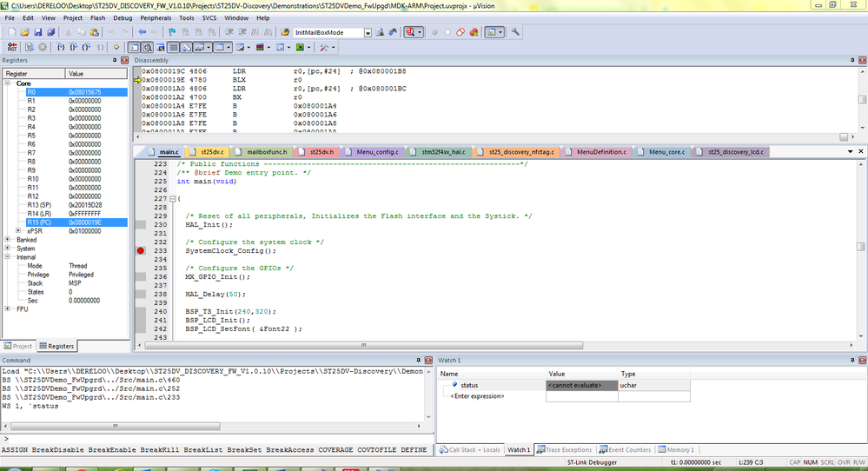The height and width of the screenshot is (471, 868).
Task: Navigate backwards with blue arrow icon
Action: 142,32
